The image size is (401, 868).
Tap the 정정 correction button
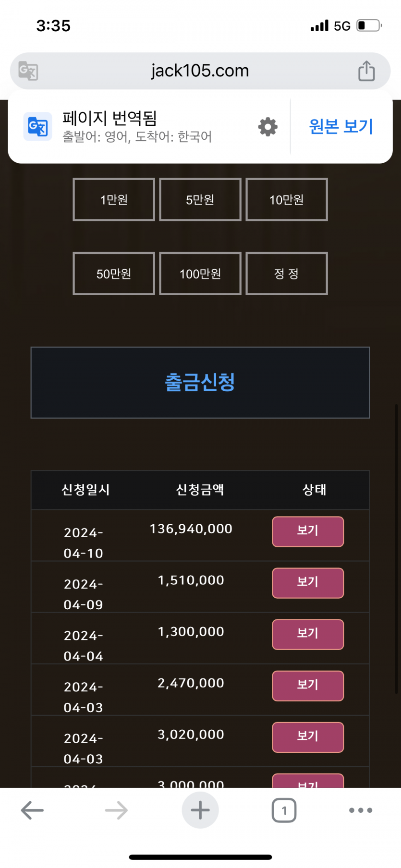point(287,274)
